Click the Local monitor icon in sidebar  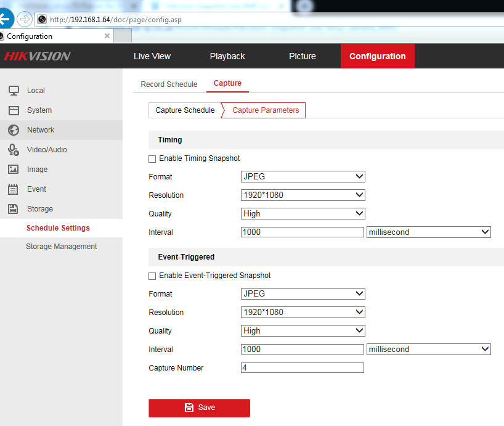pyautogui.click(x=13, y=91)
